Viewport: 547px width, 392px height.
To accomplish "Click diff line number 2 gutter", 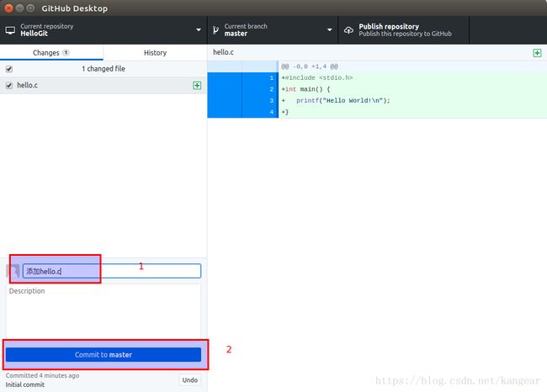I will [260, 89].
